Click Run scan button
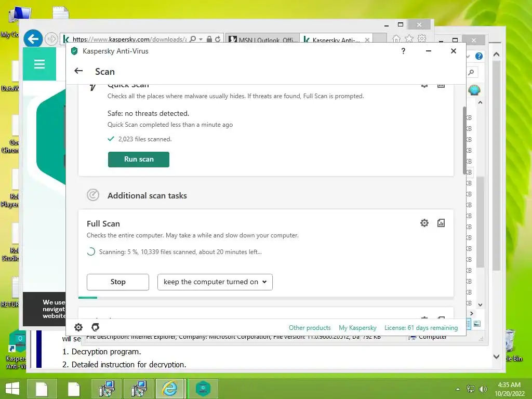This screenshot has height=399, width=532. point(138,159)
